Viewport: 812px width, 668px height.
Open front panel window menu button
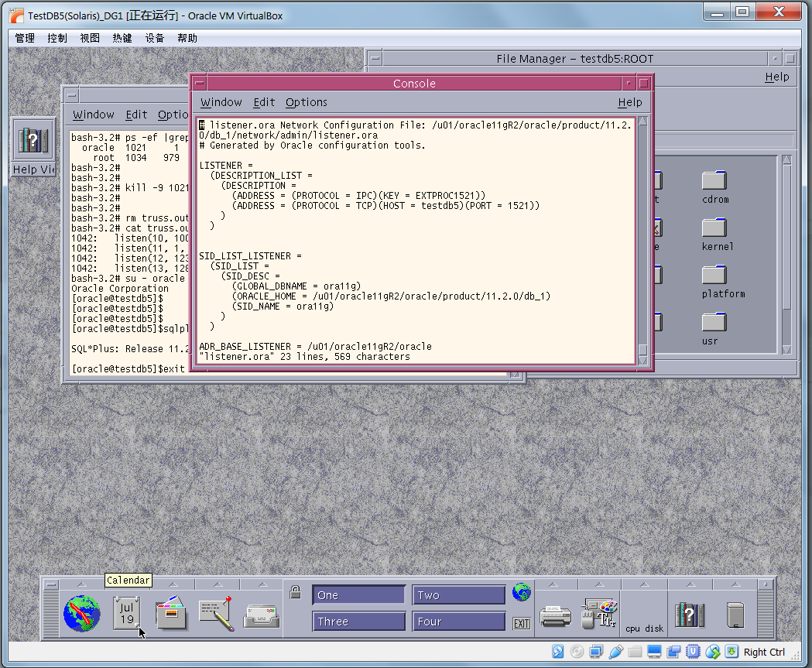coord(51,584)
